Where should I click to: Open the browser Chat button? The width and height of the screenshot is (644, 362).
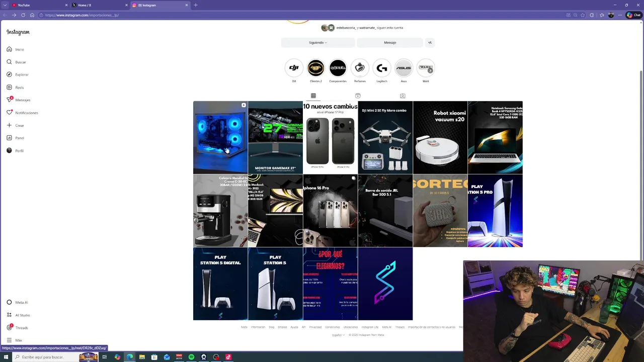click(633, 15)
